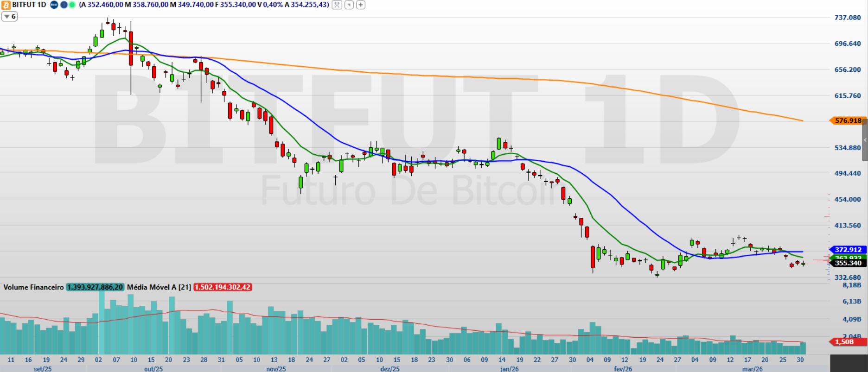Click the plus icon to add indicator
This screenshot has width=868, height=372.
[x=360, y=5]
